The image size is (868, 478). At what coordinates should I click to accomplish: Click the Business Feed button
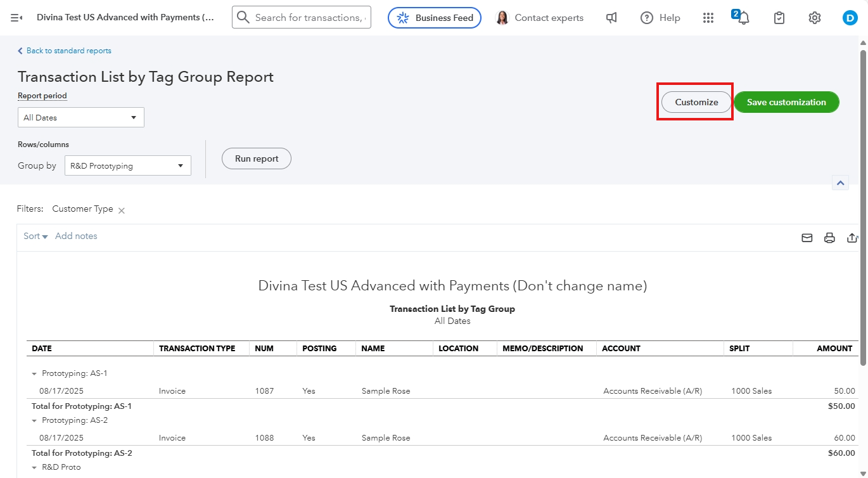click(x=435, y=18)
